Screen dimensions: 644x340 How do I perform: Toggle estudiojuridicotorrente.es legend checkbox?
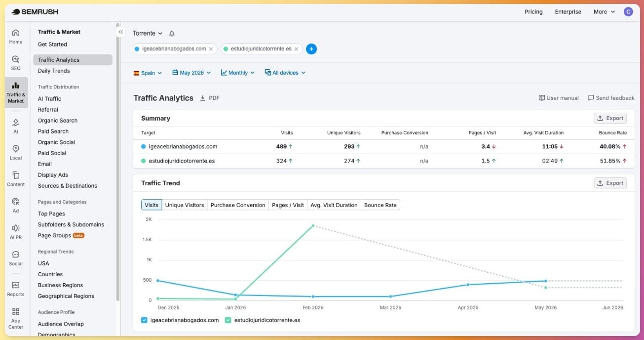pyautogui.click(x=228, y=320)
